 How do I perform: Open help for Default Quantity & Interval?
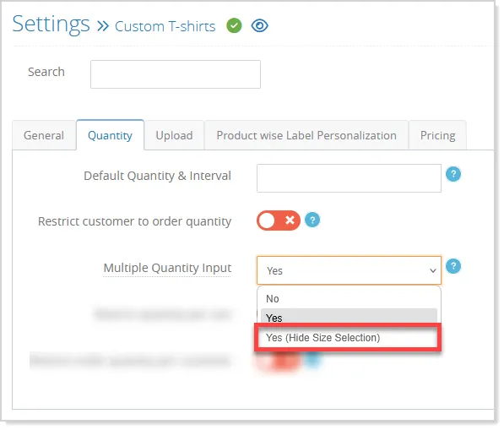(453, 174)
